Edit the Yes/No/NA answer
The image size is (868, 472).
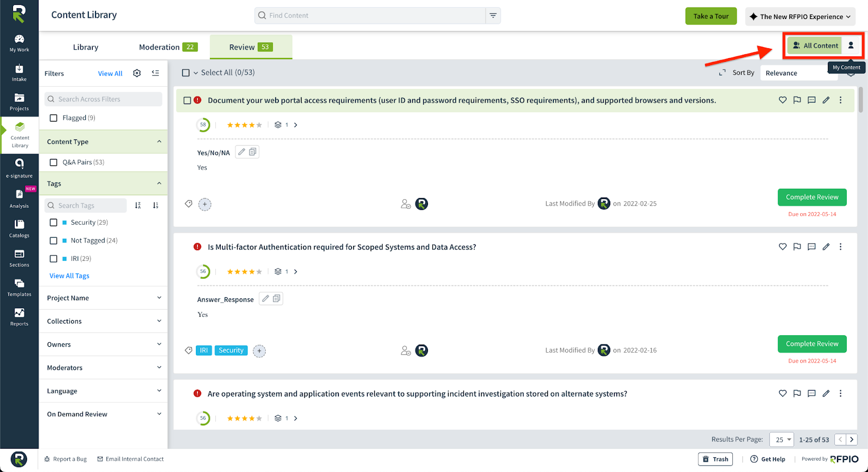(241, 152)
